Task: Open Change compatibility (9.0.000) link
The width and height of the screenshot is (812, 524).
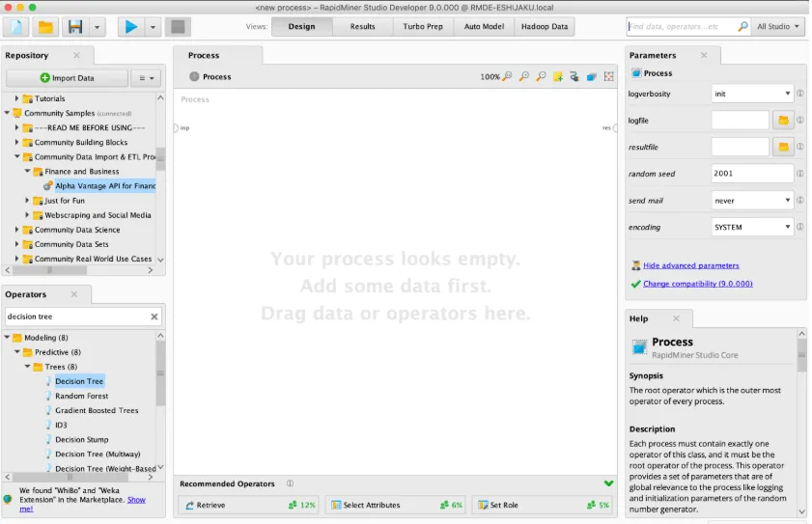Action: [x=697, y=283]
